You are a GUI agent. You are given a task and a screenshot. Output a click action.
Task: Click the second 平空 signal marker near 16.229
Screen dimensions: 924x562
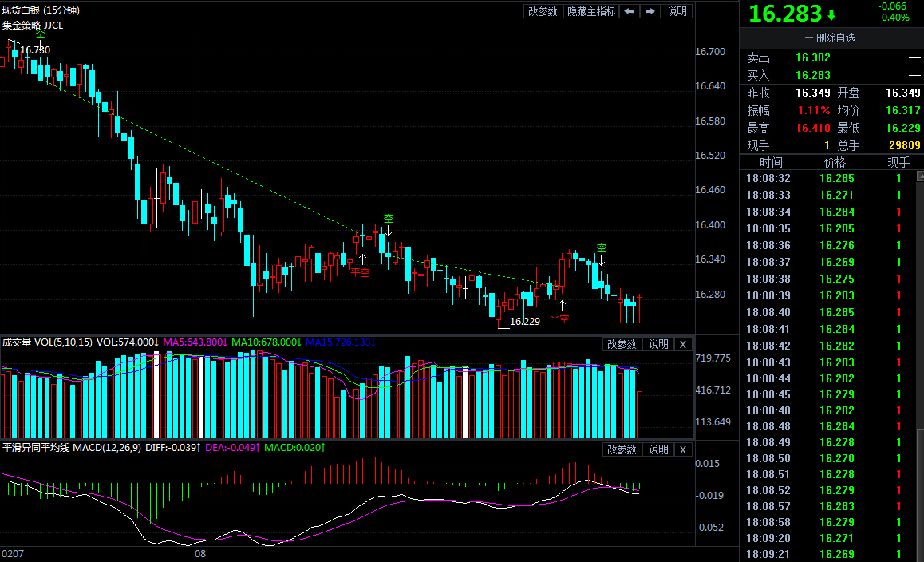[560, 319]
